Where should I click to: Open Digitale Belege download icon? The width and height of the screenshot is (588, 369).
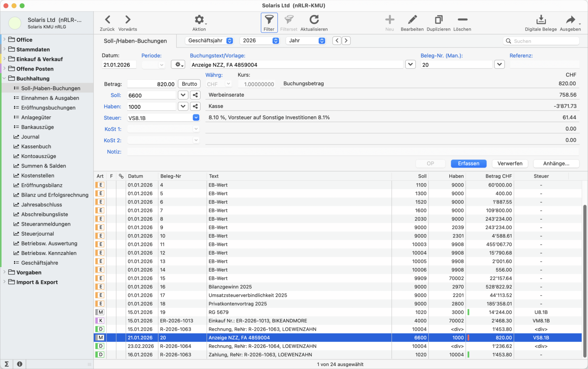[541, 20]
